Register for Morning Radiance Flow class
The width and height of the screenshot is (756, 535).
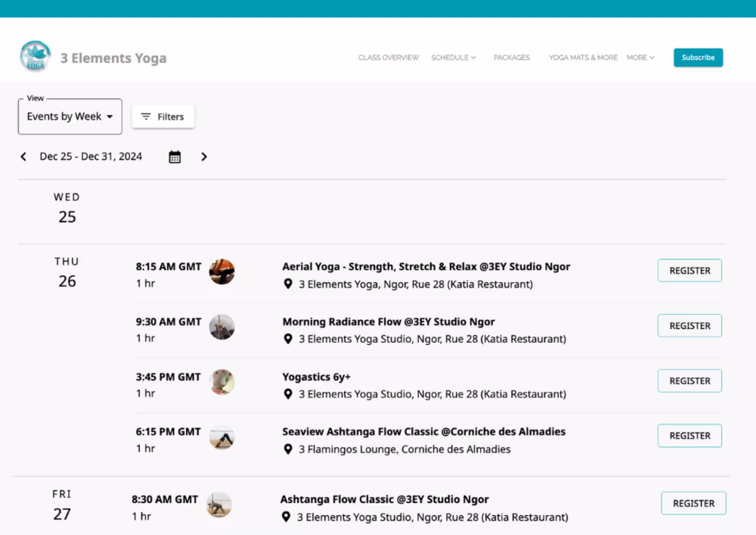pos(690,325)
